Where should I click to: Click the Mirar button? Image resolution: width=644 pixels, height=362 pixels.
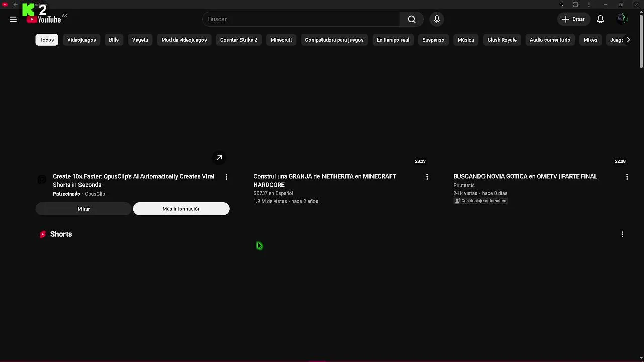pyautogui.click(x=84, y=209)
